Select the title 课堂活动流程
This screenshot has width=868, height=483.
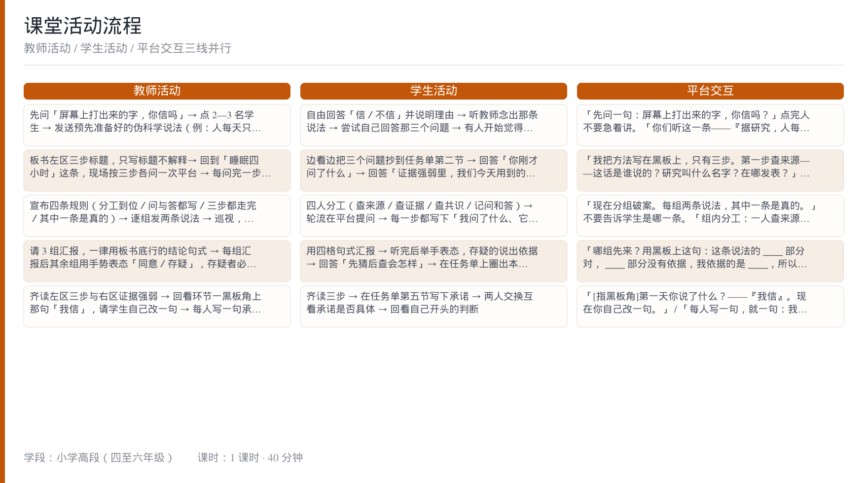click(83, 26)
